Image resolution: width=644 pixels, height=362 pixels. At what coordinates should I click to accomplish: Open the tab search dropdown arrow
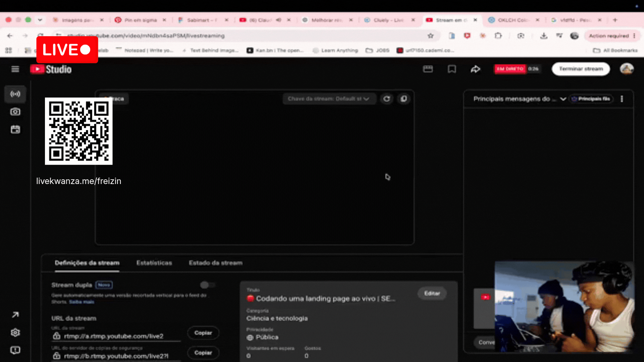[x=40, y=20]
